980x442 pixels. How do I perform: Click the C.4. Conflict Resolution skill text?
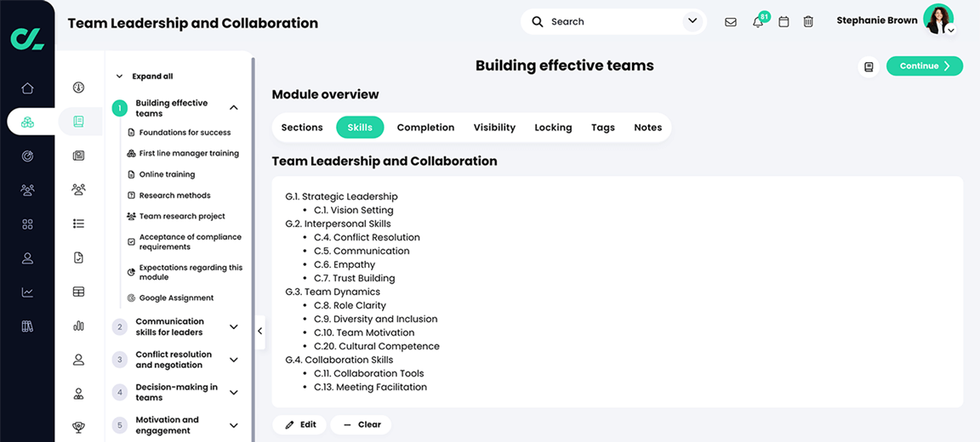click(x=367, y=237)
